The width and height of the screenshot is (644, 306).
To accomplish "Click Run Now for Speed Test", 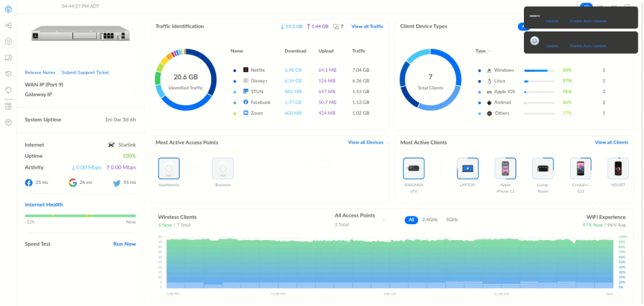I will [124, 244].
